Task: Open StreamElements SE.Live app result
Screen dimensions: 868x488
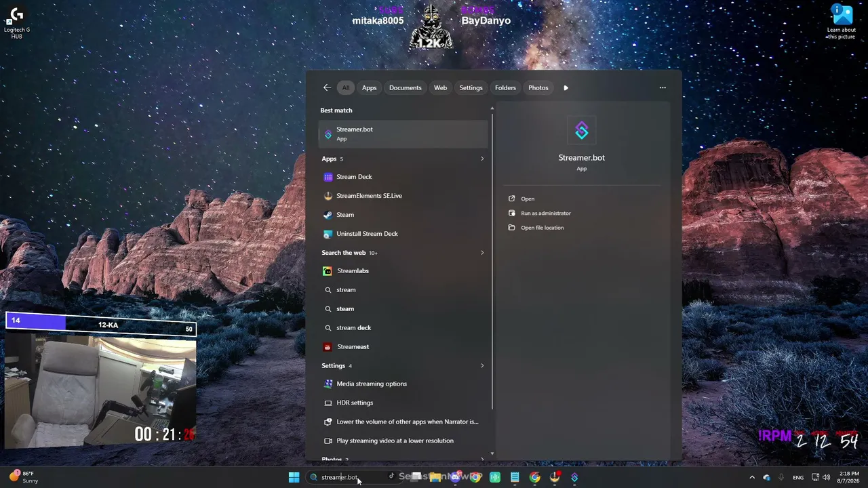Action: (x=403, y=196)
